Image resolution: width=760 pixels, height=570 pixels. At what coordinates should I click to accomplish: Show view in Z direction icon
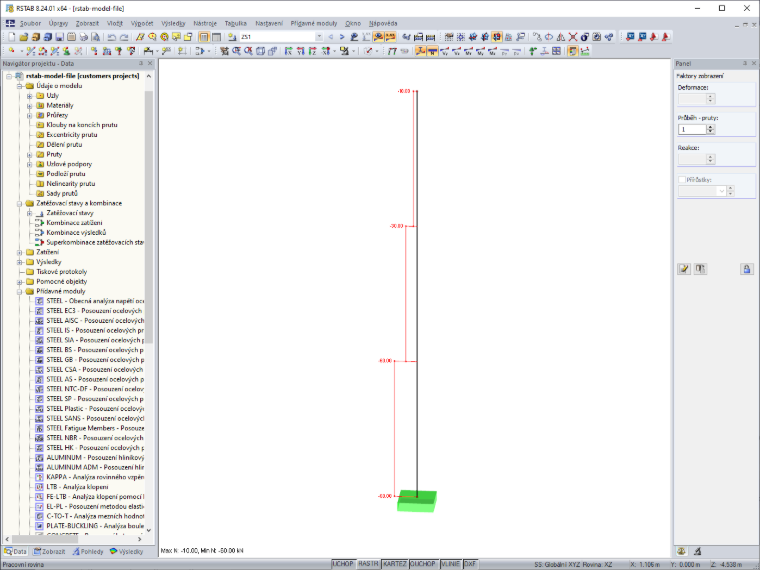(313, 51)
